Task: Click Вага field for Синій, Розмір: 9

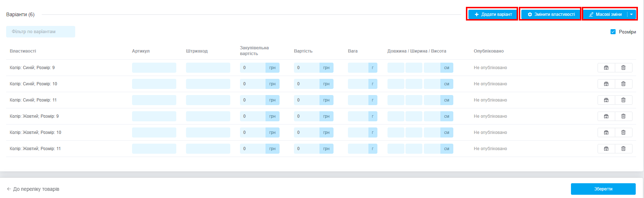Action: (x=358, y=68)
